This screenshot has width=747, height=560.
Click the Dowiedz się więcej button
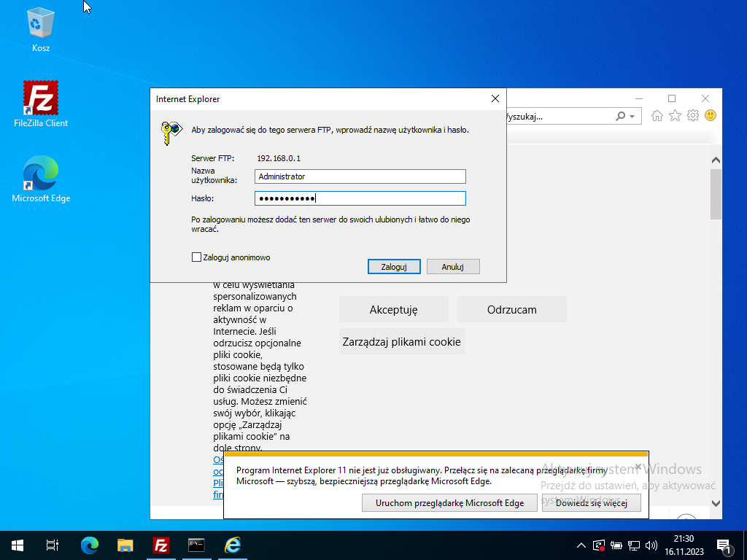[591, 503]
